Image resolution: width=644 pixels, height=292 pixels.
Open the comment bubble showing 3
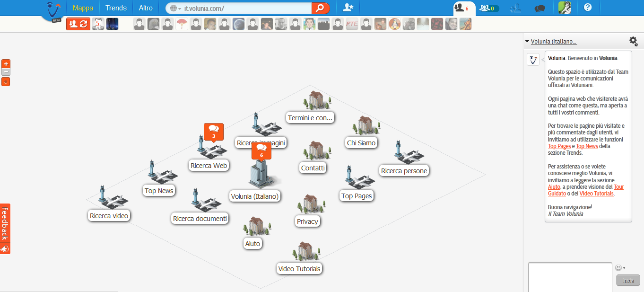click(213, 132)
